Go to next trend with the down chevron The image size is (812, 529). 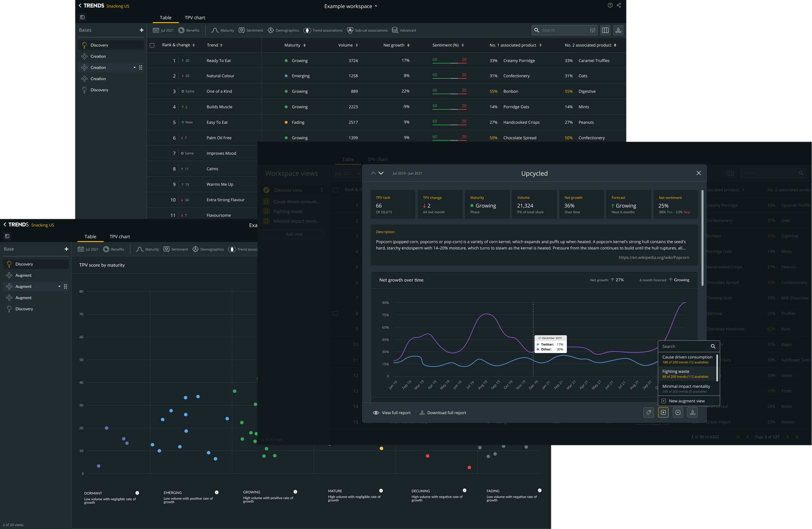pyautogui.click(x=381, y=173)
